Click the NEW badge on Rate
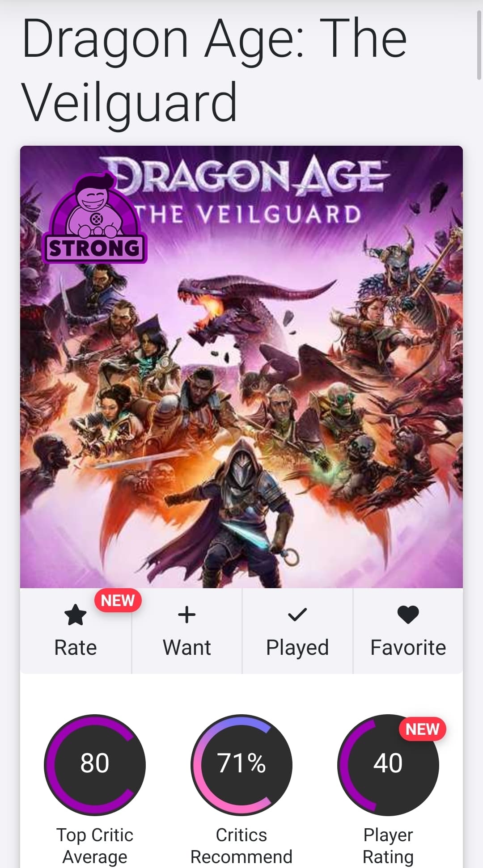 [x=118, y=600]
